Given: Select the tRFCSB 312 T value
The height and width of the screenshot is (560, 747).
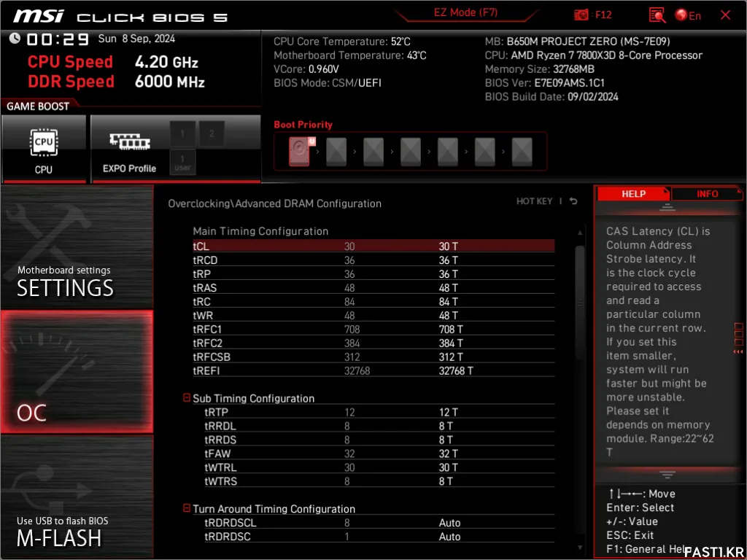Looking at the screenshot, I should [451, 357].
